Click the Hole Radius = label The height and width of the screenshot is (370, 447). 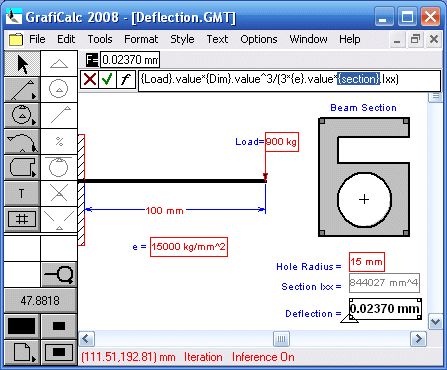tap(309, 267)
